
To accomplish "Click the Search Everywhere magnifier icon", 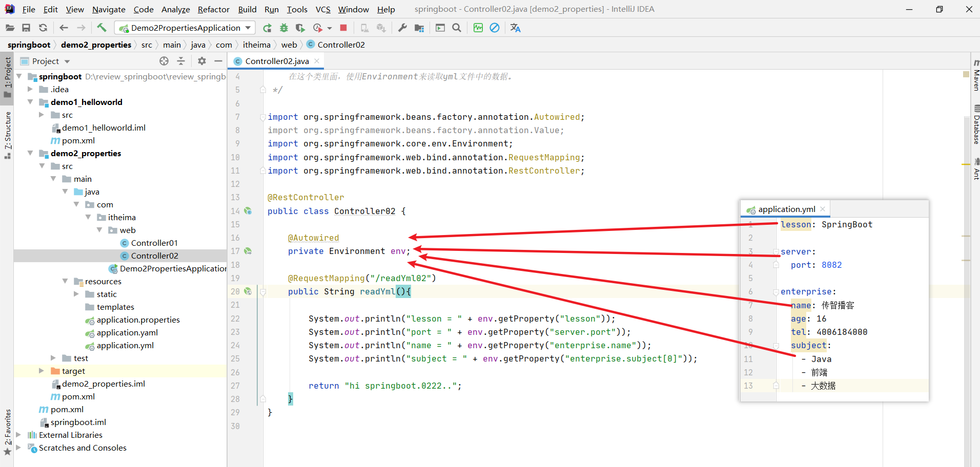I will click(x=457, y=28).
